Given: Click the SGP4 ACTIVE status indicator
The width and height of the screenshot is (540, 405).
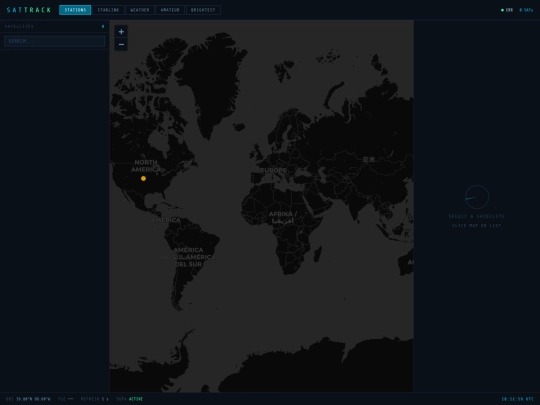Looking at the screenshot, I should pos(129,399).
